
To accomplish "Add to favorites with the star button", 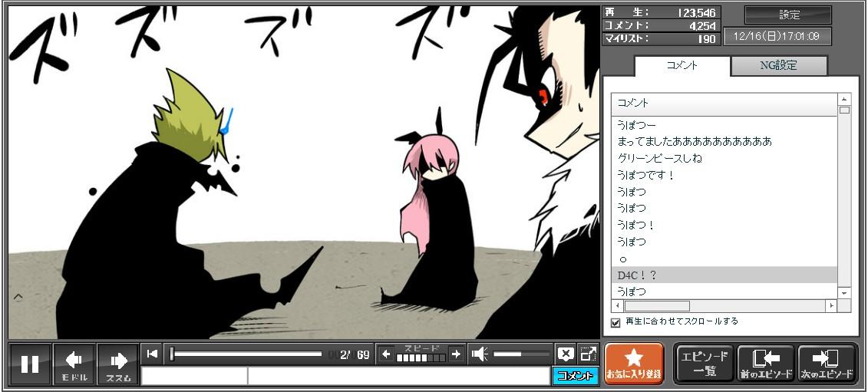I will 634,364.
